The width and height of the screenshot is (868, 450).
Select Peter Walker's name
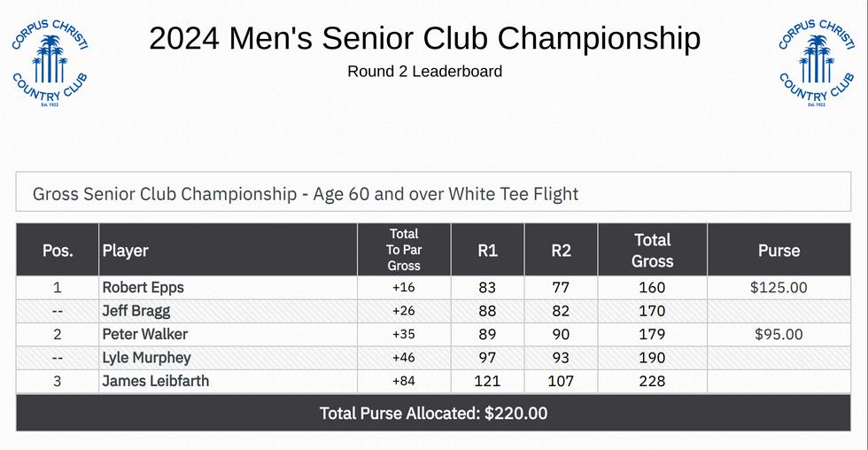[144, 334]
